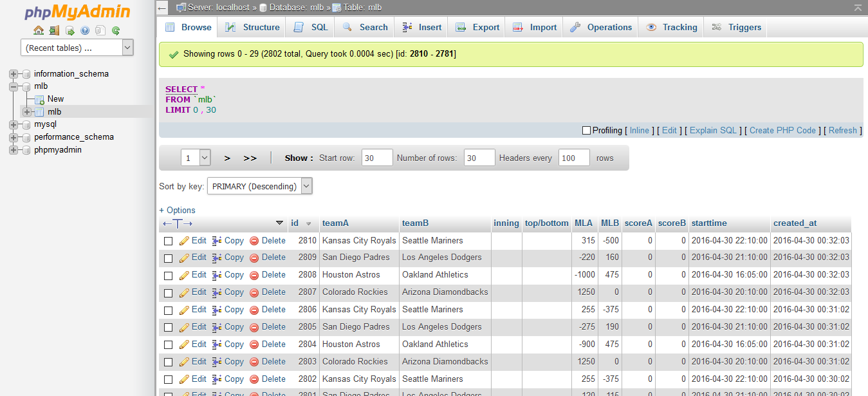This screenshot has height=396, width=868.
Task: Select the checkbox for row 2804
Action: tap(169, 345)
